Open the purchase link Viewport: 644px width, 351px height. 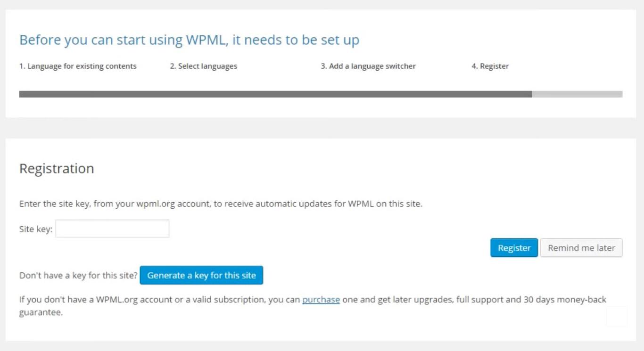(321, 300)
